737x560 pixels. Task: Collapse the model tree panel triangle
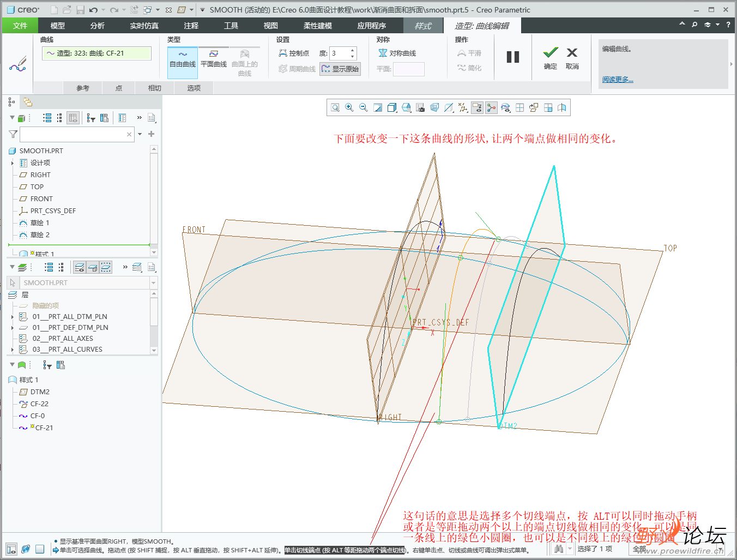click(x=12, y=117)
